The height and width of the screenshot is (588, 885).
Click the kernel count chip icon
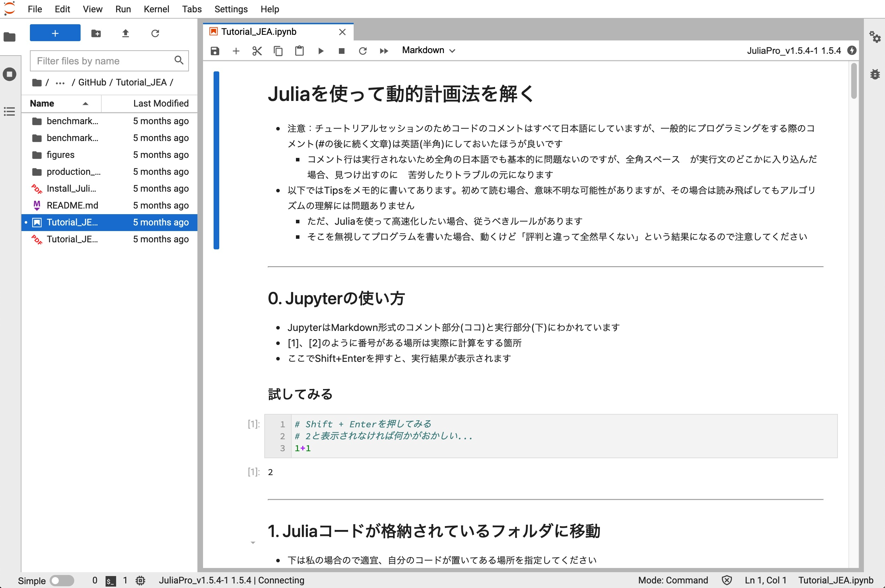pyautogui.click(x=140, y=581)
